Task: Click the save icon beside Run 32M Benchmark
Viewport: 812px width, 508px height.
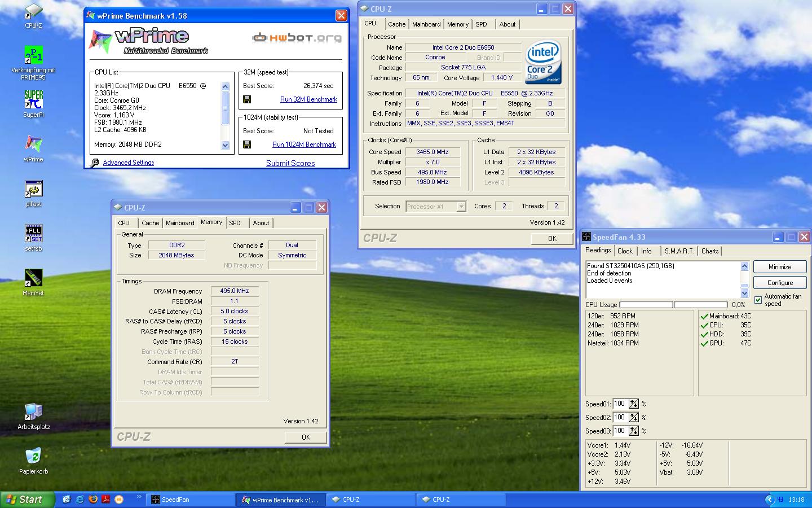Action: pos(247,99)
